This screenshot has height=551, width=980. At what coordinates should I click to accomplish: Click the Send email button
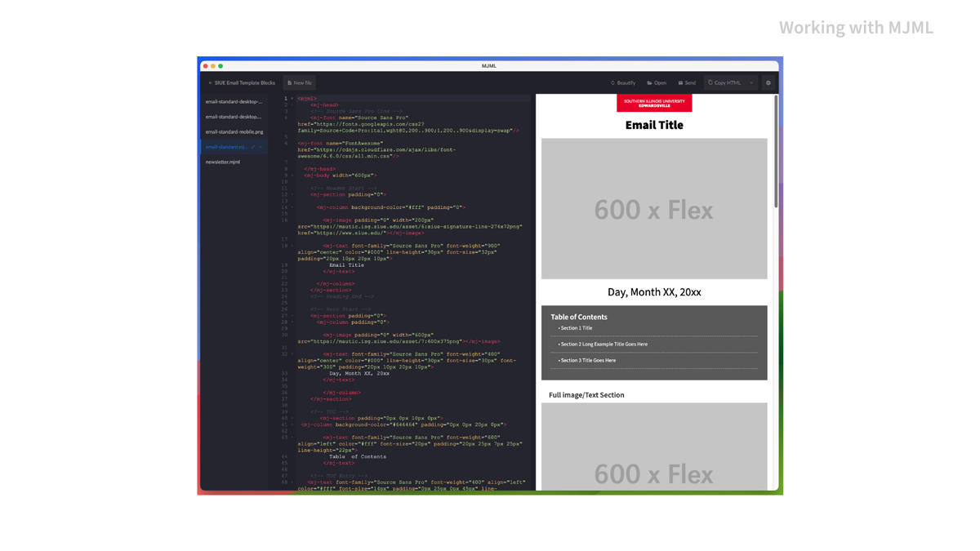[687, 82]
